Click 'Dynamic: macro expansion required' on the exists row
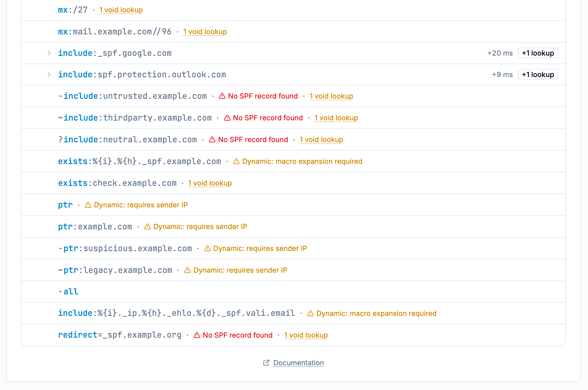Viewport: 588px width, 390px height. click(302, 161)
